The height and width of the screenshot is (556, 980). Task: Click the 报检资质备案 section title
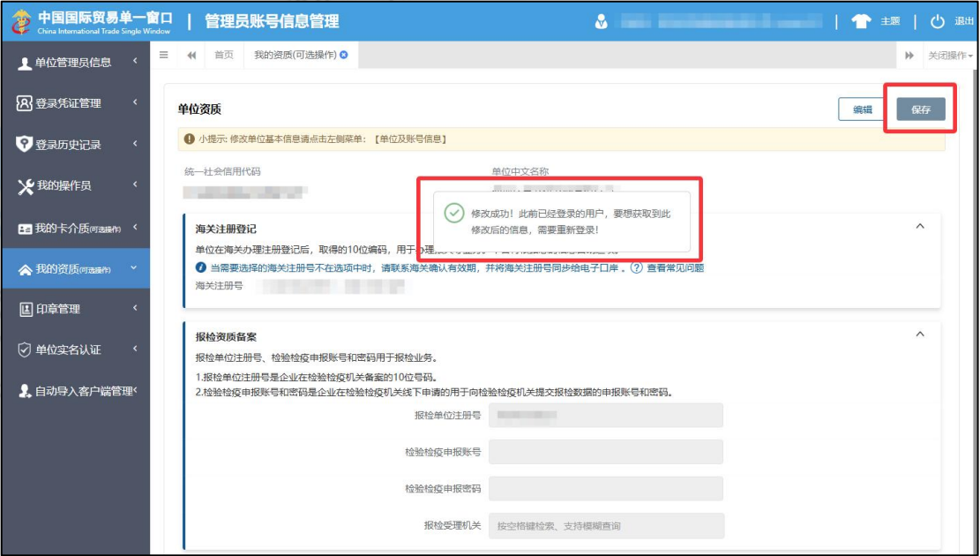tap(226, 336)
